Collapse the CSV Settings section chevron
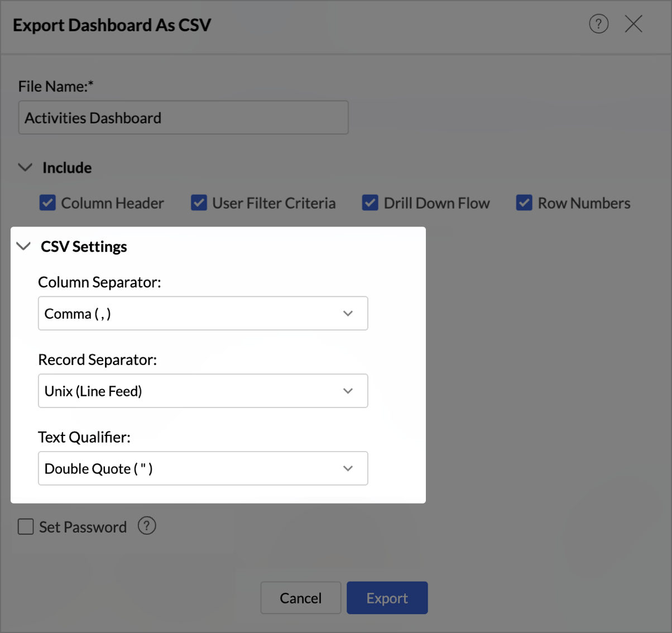 [x=23, y=246]
